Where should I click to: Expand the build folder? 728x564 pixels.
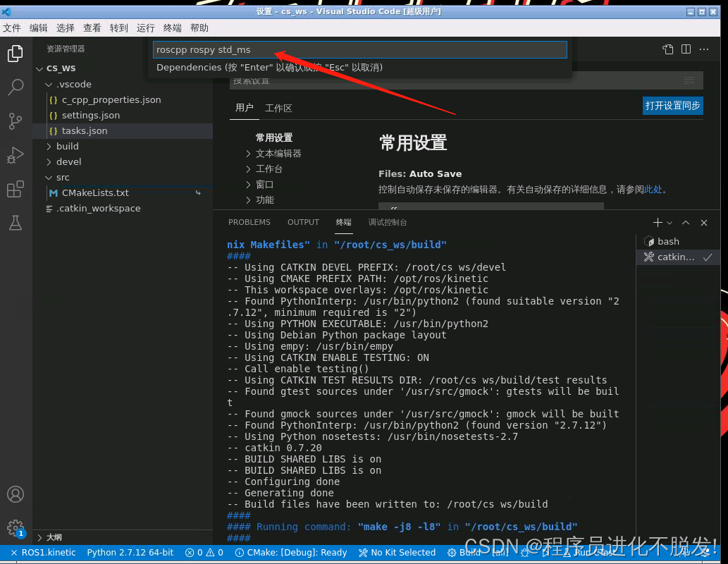[49, 147]
